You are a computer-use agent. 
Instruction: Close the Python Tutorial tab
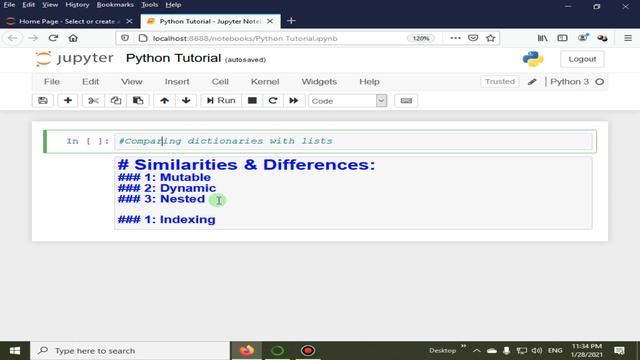tap(270, 21)
